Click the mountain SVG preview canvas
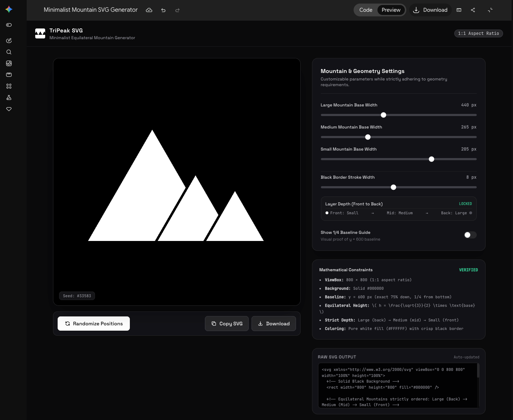The width and height of the screenshot is (513, 420). click(177, 182)
